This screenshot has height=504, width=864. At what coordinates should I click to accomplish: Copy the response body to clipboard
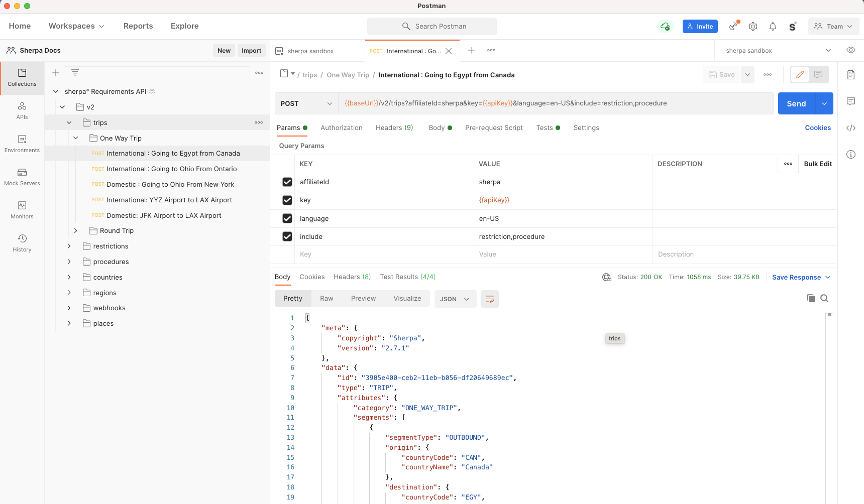tap(811, 298)
